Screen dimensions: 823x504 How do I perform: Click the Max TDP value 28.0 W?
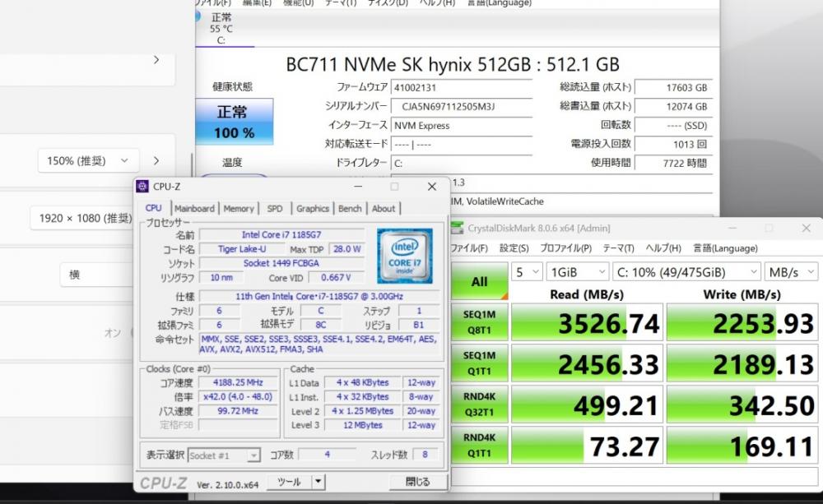pos(347,248)
